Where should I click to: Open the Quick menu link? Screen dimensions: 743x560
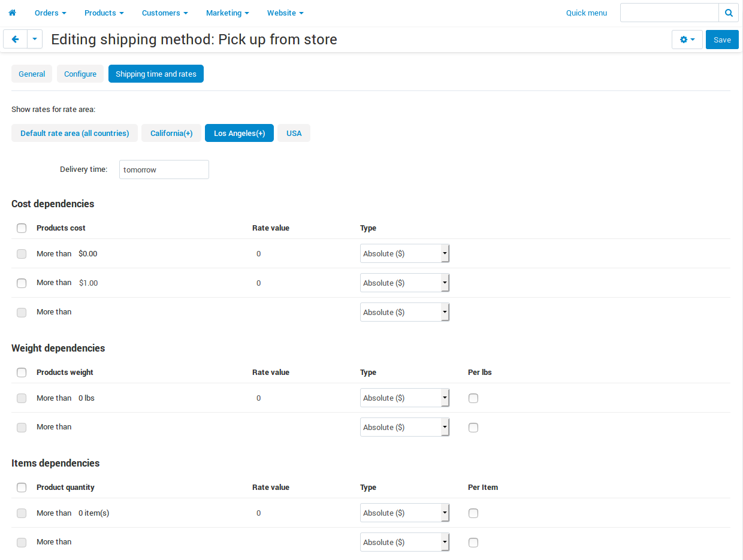587,13
